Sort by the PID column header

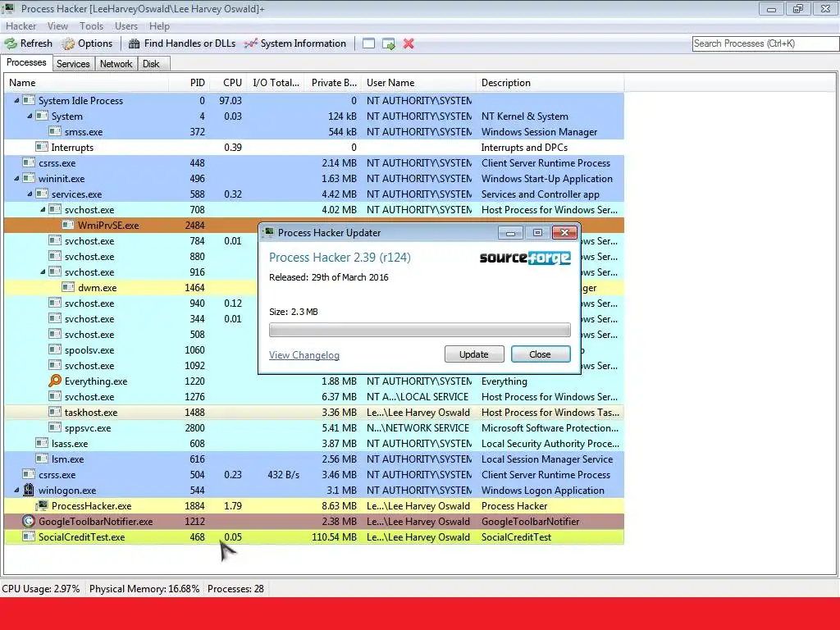click(x=189, y=83)
